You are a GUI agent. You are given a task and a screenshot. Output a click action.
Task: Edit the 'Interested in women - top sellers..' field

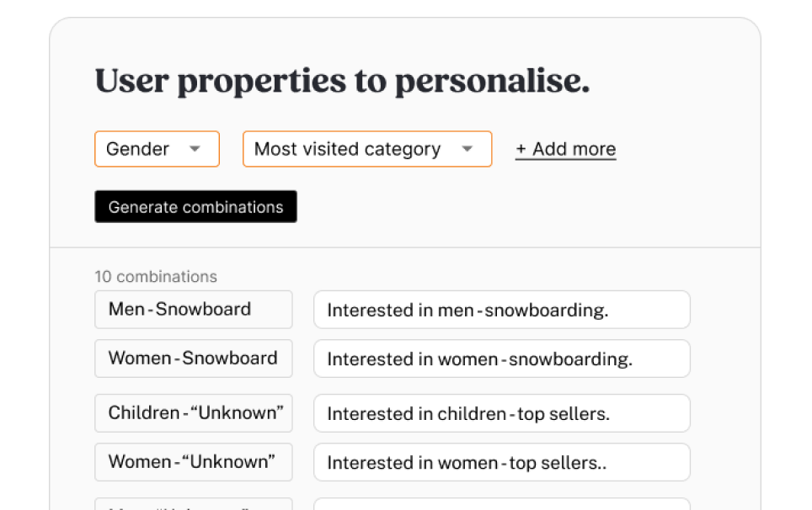point(501,462)
